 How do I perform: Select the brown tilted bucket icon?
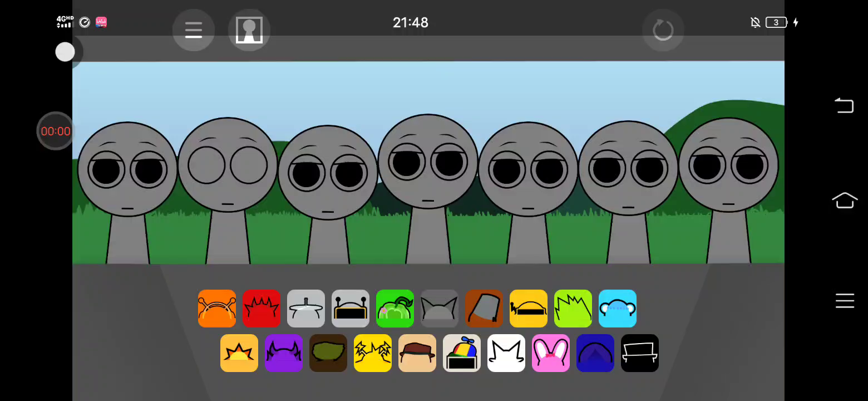(x=484, y=309)
